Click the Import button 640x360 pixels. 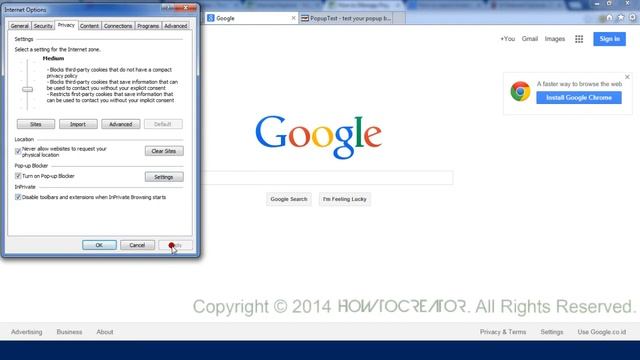click(78, 124)
